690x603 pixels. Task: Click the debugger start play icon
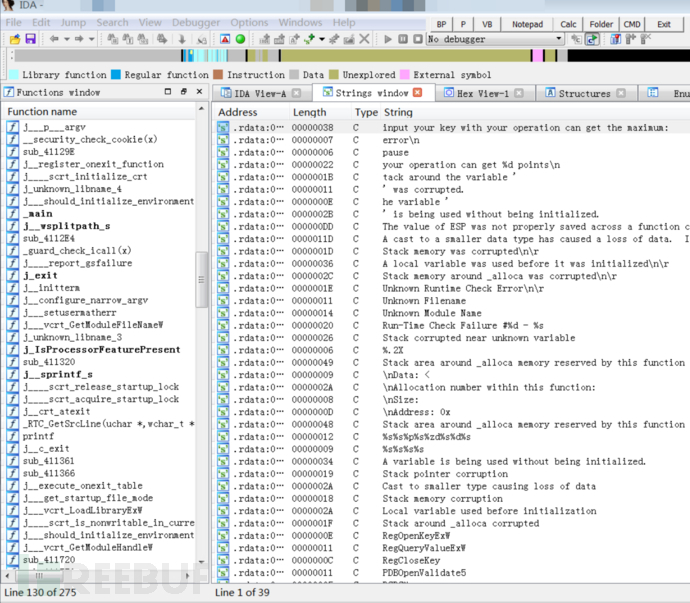point(388,39)
